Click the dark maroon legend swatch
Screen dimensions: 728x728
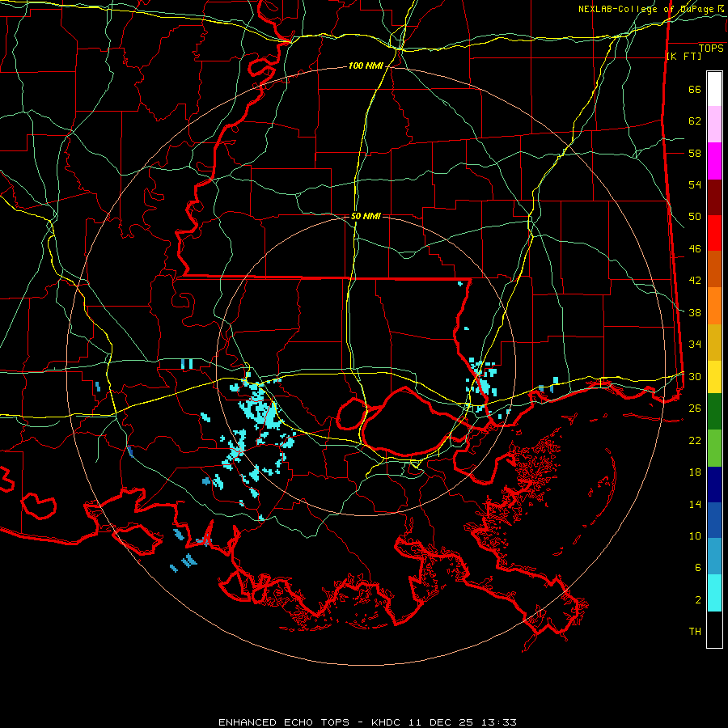(714, 198)
